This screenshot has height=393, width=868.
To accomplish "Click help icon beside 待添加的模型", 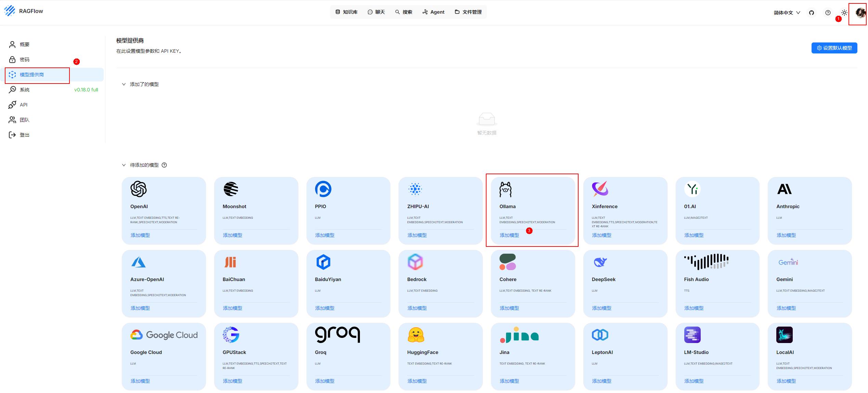I will pyautogui.click(x=164, y=165).
